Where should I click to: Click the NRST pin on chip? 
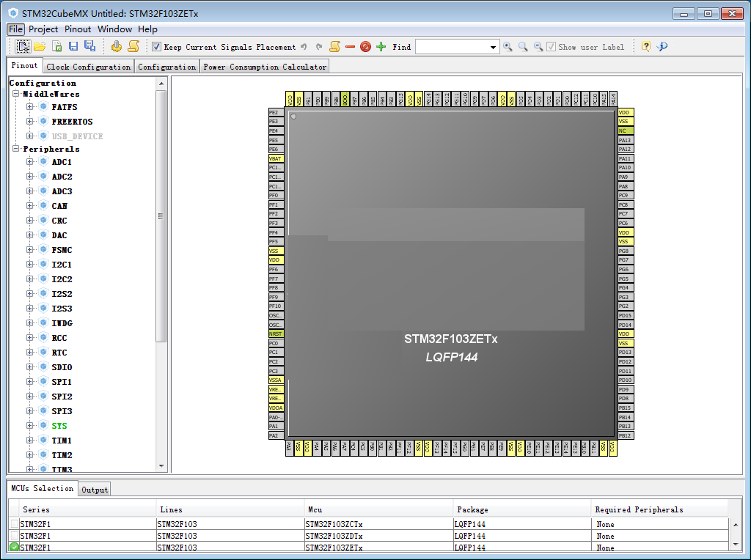(276, 334)
